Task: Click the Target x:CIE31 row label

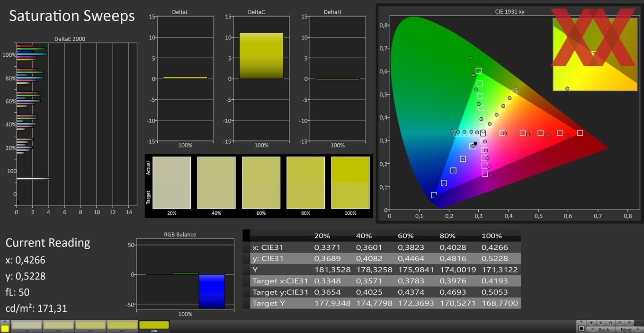Action: (x=280, y=280)
